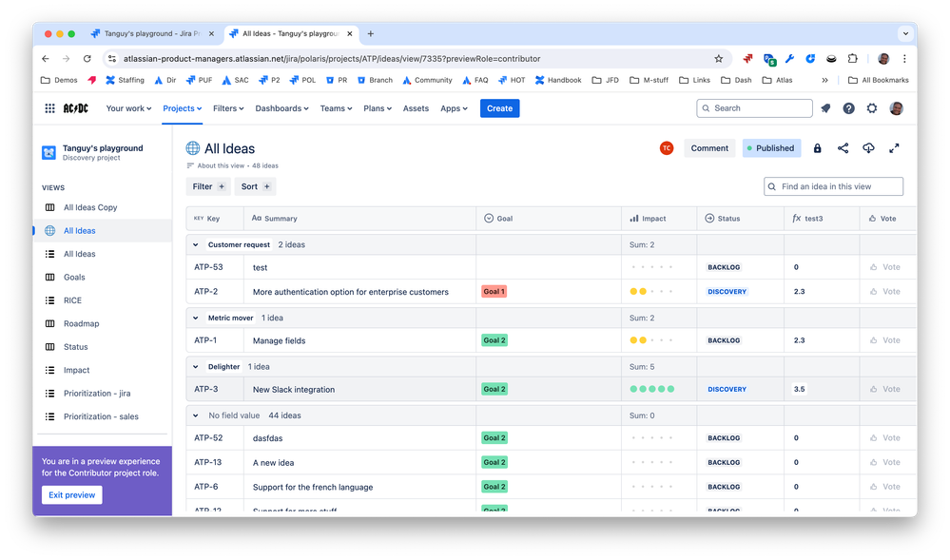The image size is (950, 560).
Task: Open Assets in the navigation
Action: click(x=416, y=108)
